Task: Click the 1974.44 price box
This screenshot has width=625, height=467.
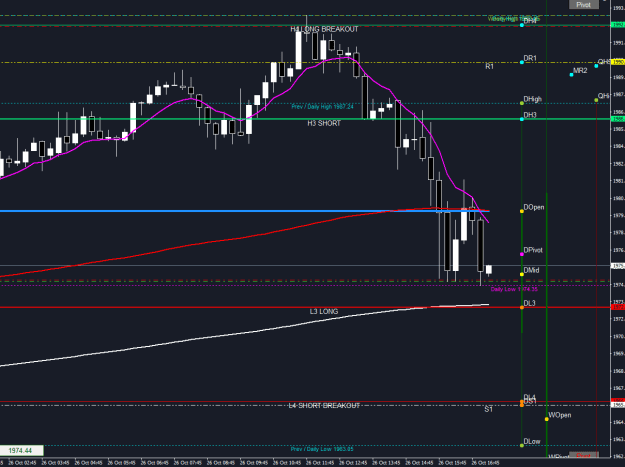Action: 20,450
